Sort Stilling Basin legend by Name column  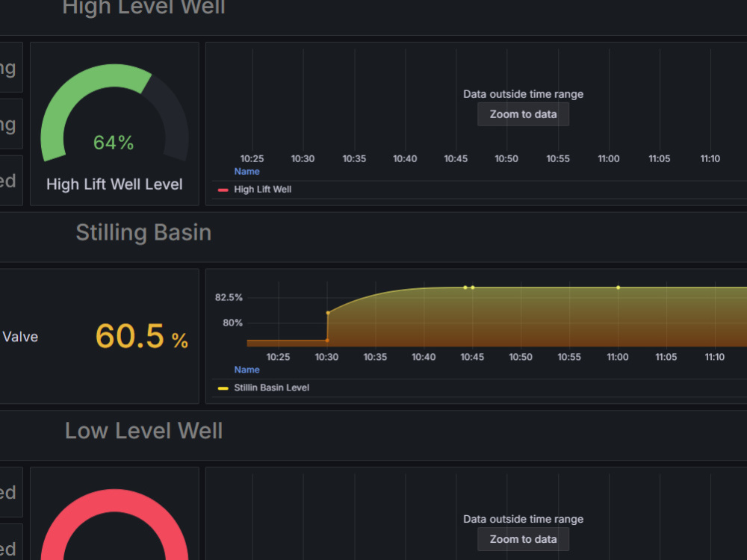click(247, 370)
